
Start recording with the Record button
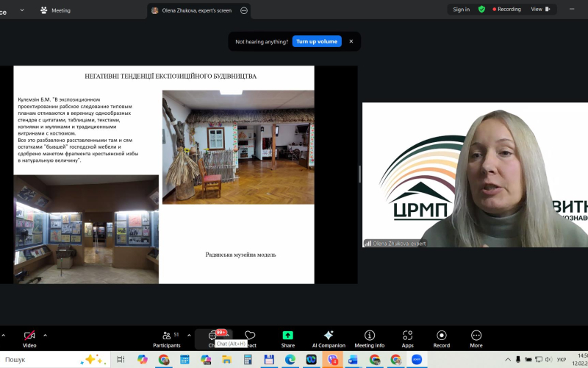pyautogui.click(x=441, y=338)
